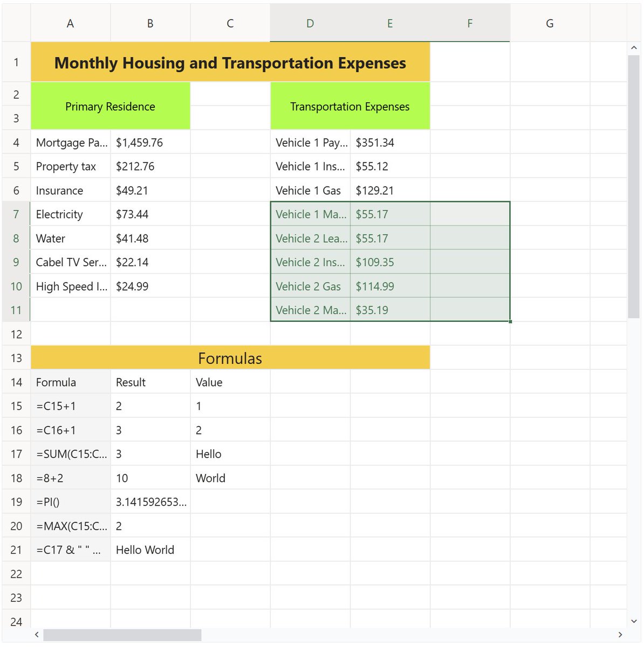Select the 3.141592653... result cell

[x=150, y=502]
